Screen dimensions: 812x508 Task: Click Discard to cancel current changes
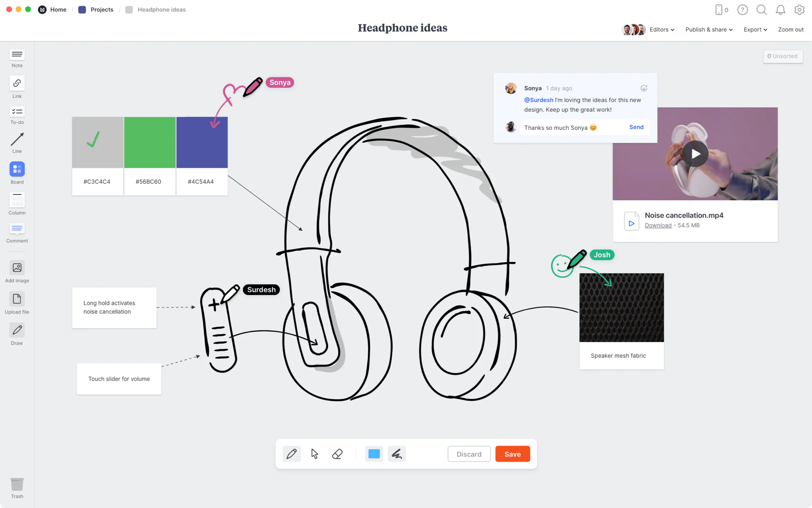point(468,453)
